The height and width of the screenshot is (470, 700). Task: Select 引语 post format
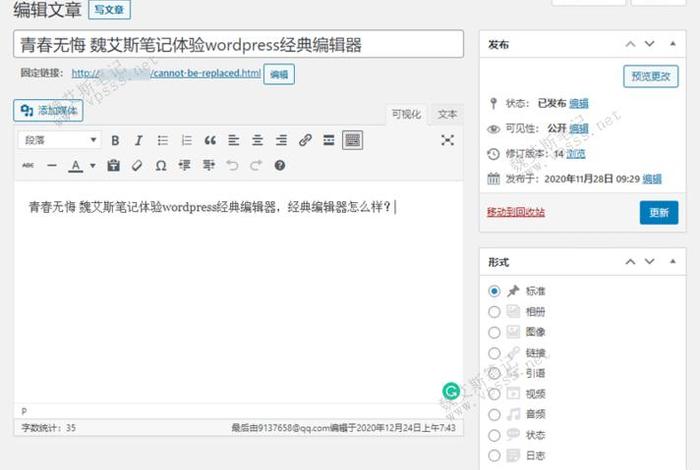494,373
